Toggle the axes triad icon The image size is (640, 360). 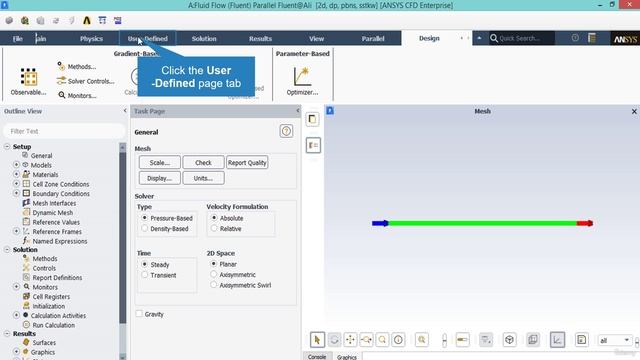[557, 340]
